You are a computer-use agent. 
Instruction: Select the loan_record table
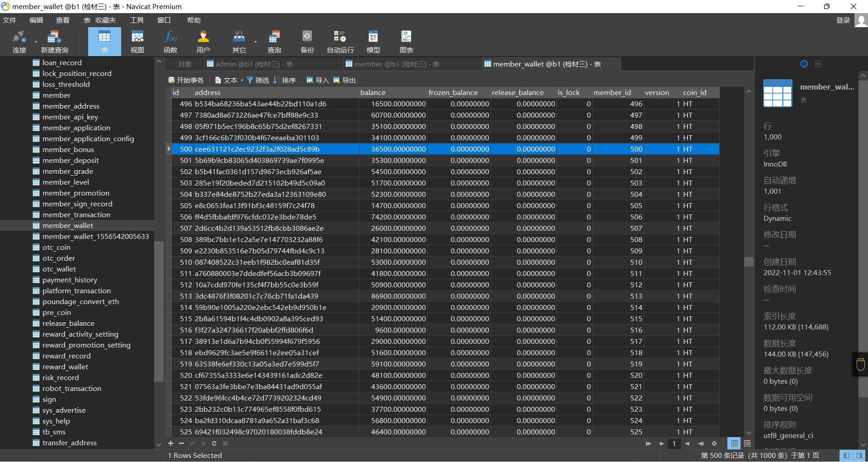click(62, 62)
